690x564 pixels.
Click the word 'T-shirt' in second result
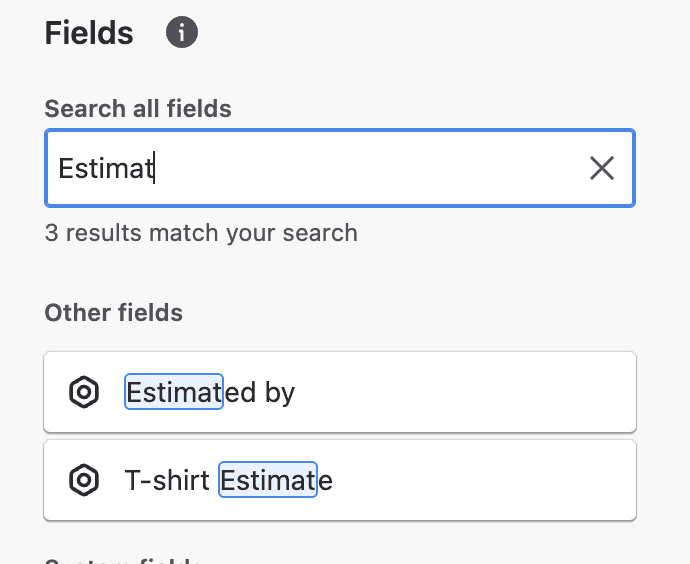(x=167, y=481)
